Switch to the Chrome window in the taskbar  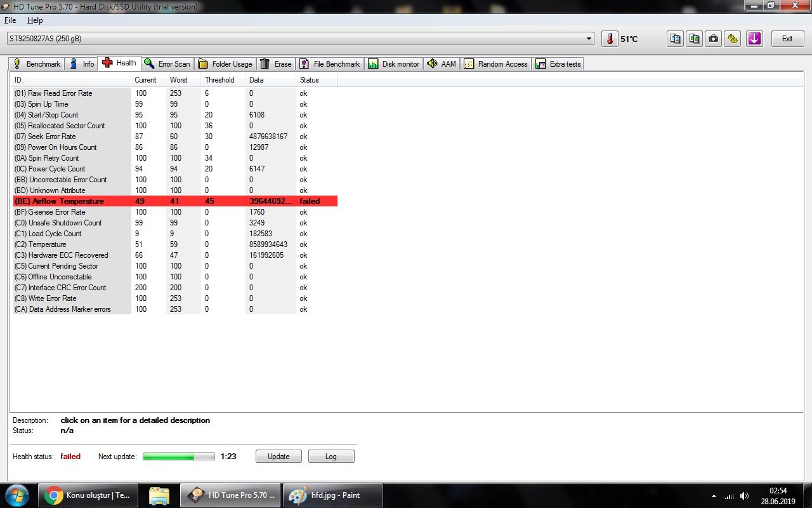point(88,495)
